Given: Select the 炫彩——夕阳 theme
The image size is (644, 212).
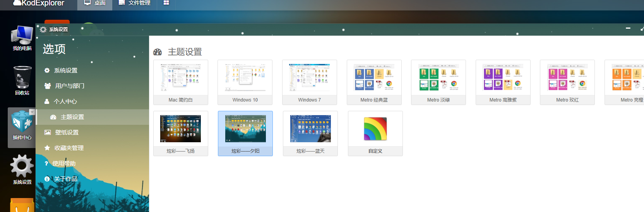Looking at the screenshot, I should click(x=245, y=133).
